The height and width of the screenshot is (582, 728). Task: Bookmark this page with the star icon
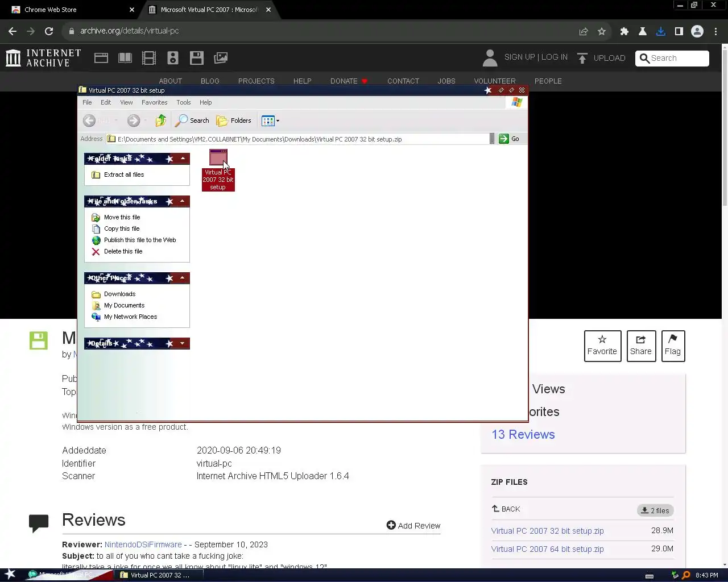coord(602,31)
